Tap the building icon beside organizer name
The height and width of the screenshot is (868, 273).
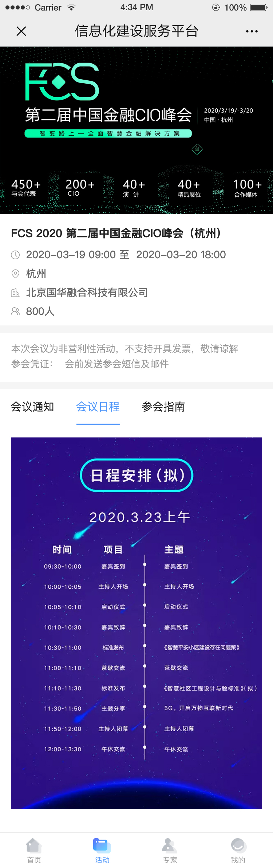click(x=15, y=293)
